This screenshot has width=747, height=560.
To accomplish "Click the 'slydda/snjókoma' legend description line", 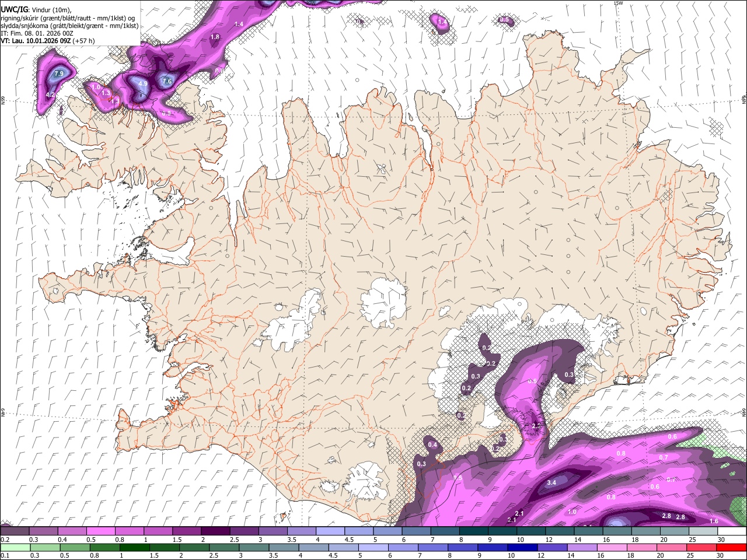I will [x=69, y=26].
